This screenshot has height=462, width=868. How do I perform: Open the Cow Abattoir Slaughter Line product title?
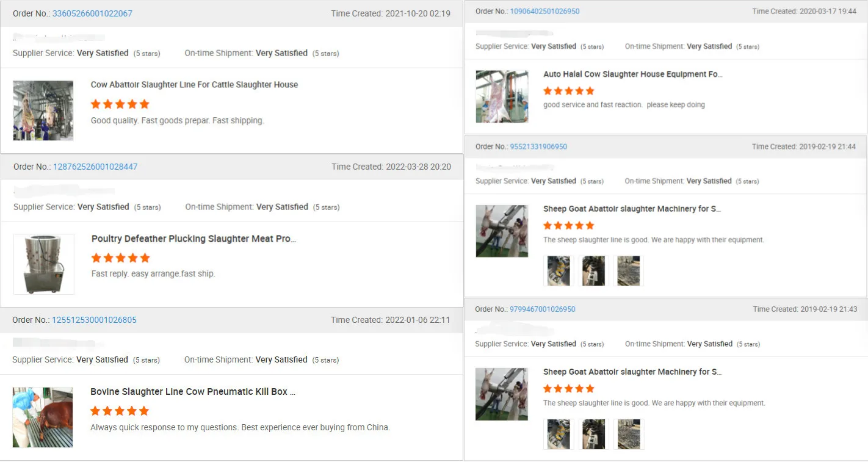coord(194,84)
